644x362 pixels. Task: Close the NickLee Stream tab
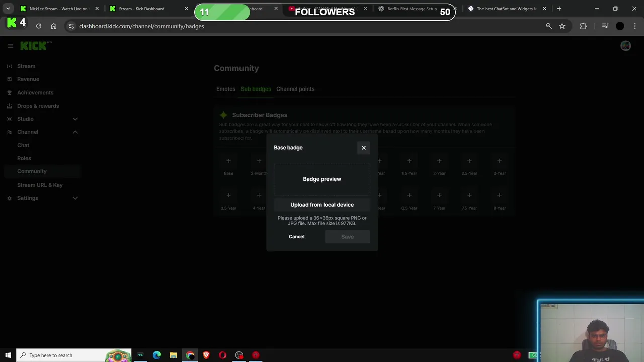point(97,9)
